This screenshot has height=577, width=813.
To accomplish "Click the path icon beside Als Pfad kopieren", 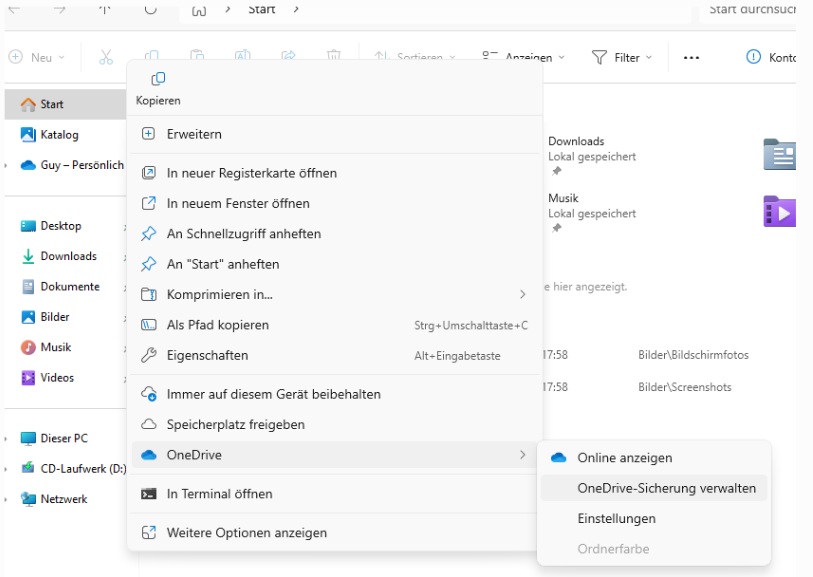I will pyautogui.click(x=149, y=325).
